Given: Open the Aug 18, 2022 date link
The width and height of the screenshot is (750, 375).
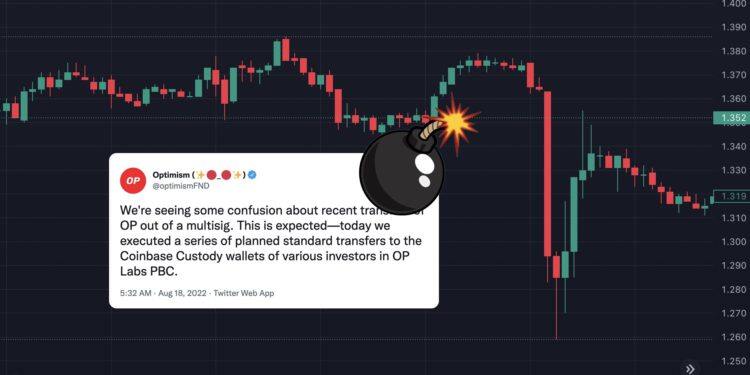Looking at the screenshot, I should tap(182, 293).
